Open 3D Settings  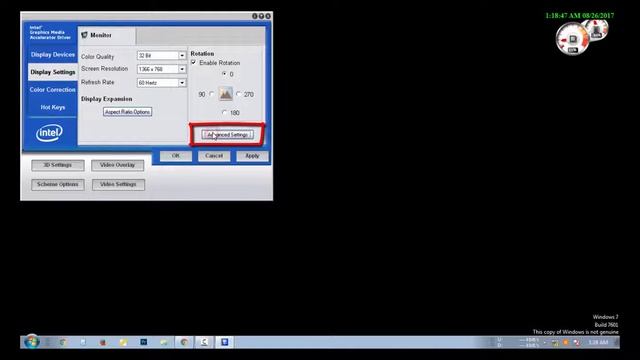(x=58, y=165)
